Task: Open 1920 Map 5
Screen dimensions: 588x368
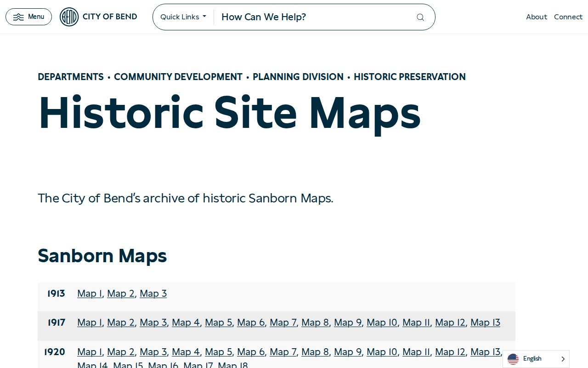Action: pyautogui.click(x=219, y=352)
